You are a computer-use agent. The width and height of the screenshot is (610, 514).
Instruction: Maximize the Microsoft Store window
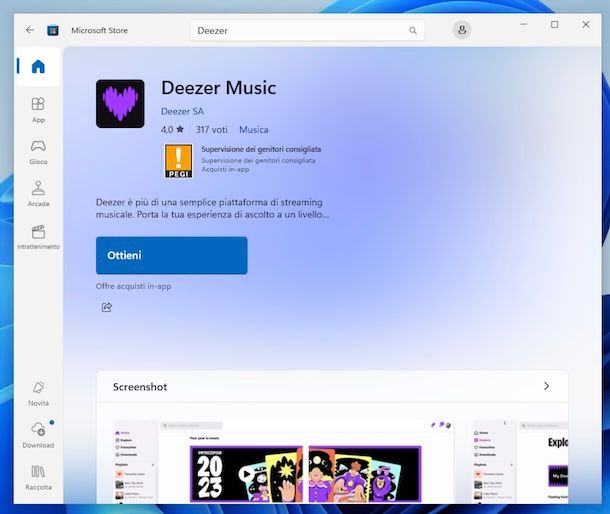(x=555, y=25)
